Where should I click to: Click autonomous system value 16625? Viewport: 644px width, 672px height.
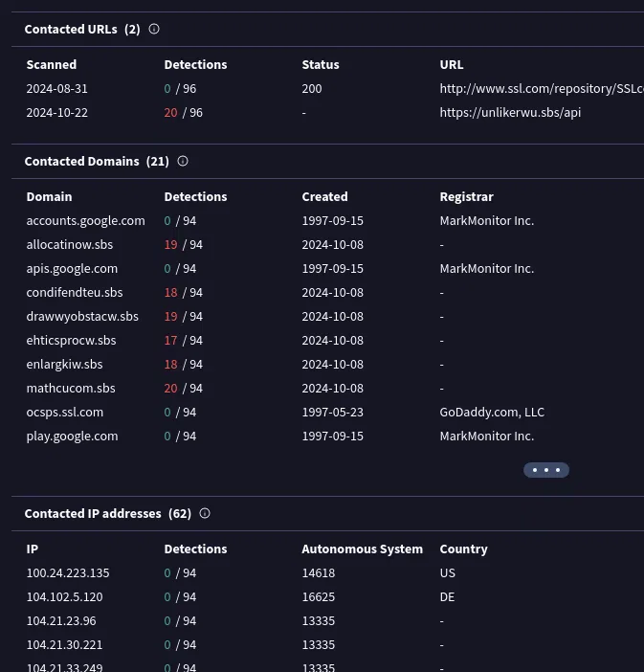(319, 597)
